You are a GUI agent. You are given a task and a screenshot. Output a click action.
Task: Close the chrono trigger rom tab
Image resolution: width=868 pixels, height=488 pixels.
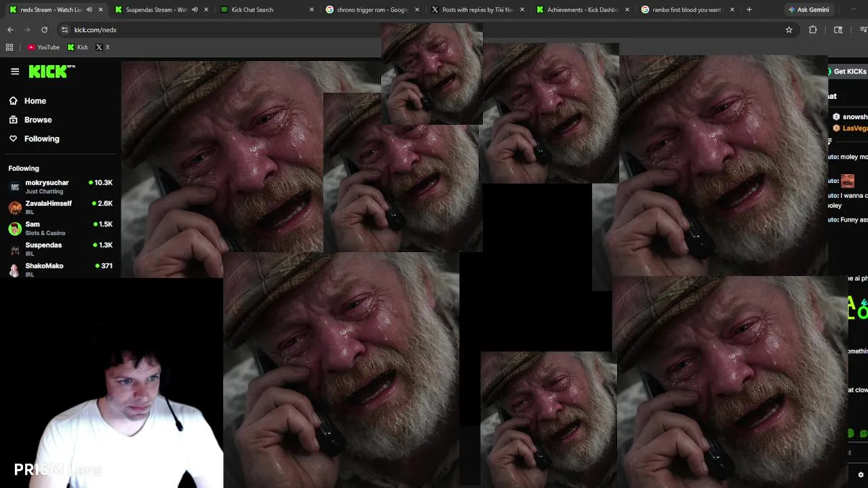[x=417, y=9]
